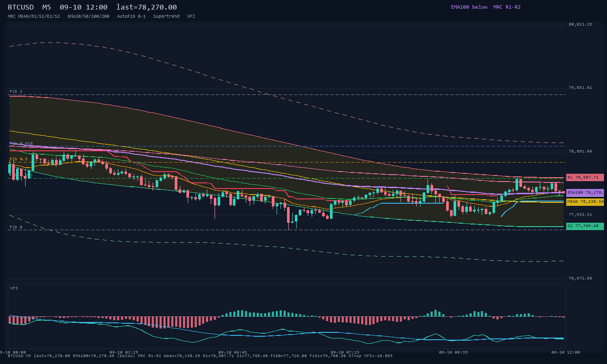Click the "09-10 07:15" time axis label
This screenshot has width=607, height=364.
(x=345, y=352)
